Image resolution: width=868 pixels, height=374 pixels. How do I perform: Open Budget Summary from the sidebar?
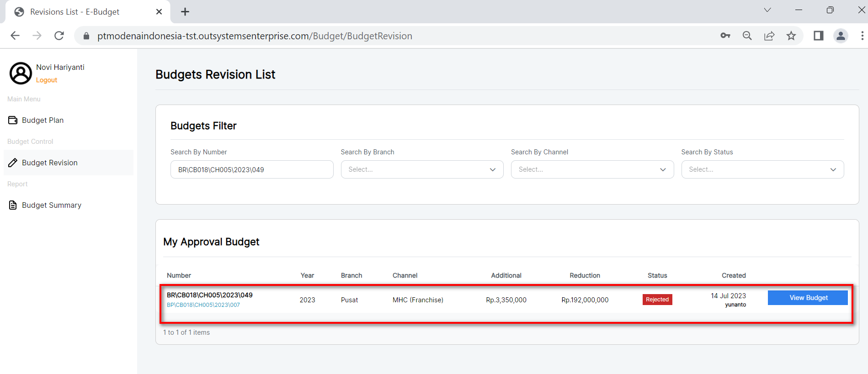tap(52, 205)
